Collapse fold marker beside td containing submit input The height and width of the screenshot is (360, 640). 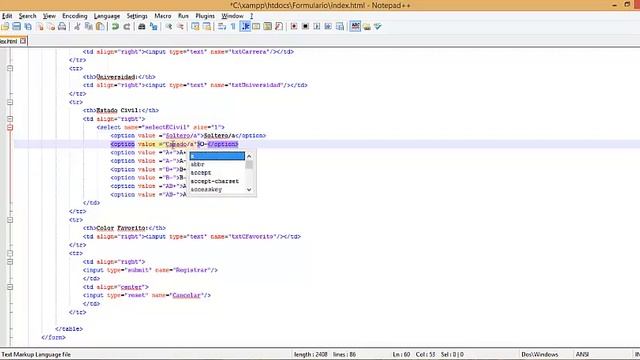10,262
